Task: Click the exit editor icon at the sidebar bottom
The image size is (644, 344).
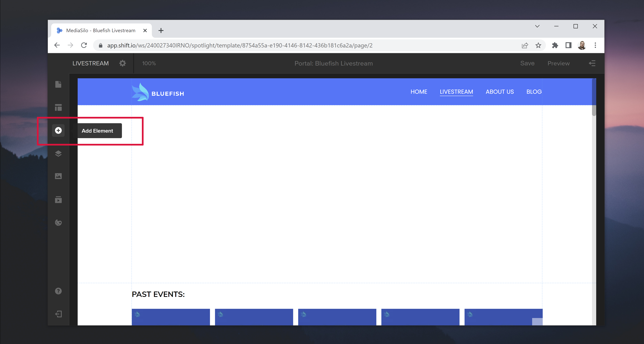Action: 58,314
